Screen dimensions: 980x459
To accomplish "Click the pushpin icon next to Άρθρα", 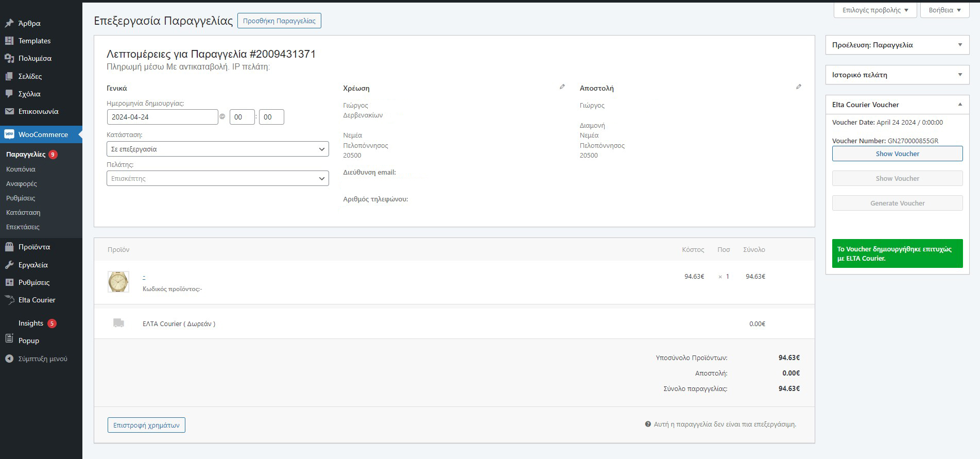I will (x=9, y=23).
